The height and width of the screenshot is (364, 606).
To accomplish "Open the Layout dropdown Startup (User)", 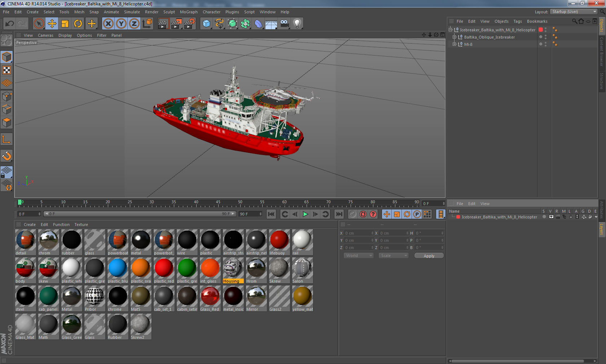I will click(x=574, y=12).
